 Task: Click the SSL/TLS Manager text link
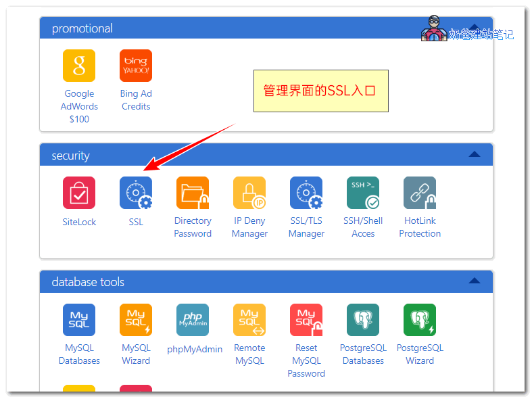pos(306,227)
